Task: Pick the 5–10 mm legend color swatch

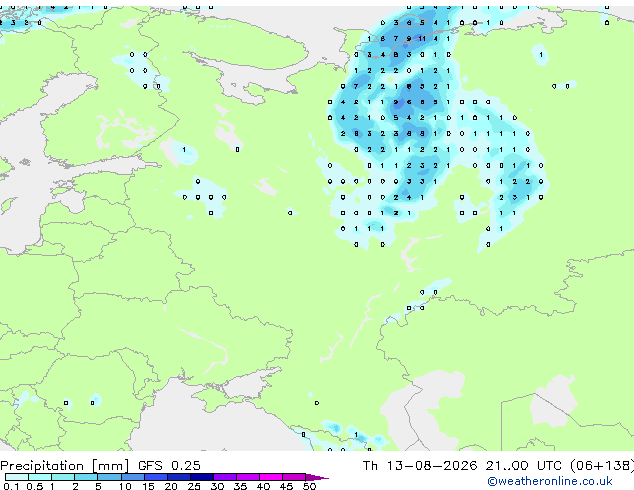Action: click(109, 477)
